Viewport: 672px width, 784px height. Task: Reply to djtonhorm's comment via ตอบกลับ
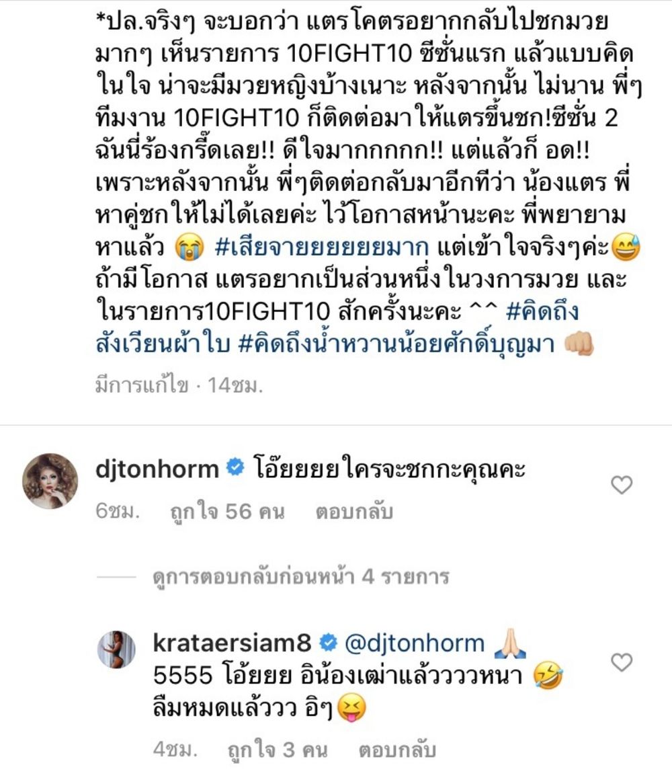(x=353, y=512)
